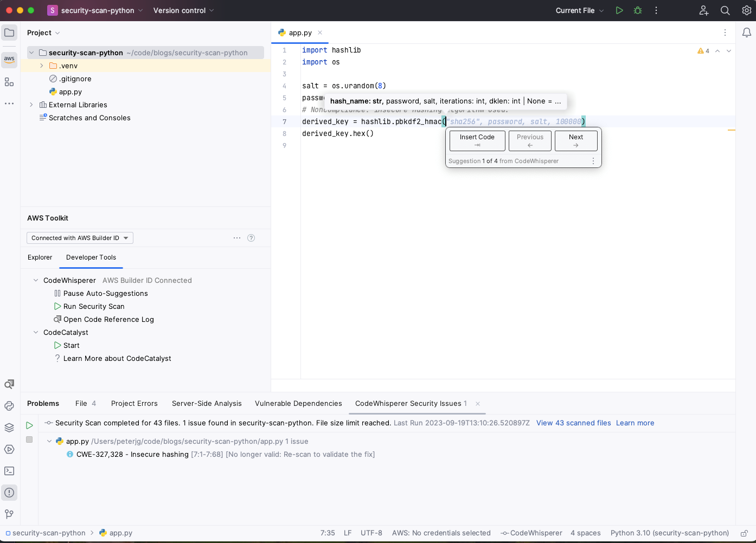The height and width of the screenshot is (543, 756).
Task: Open the Git tool window icon
Action: click(9, 514)
